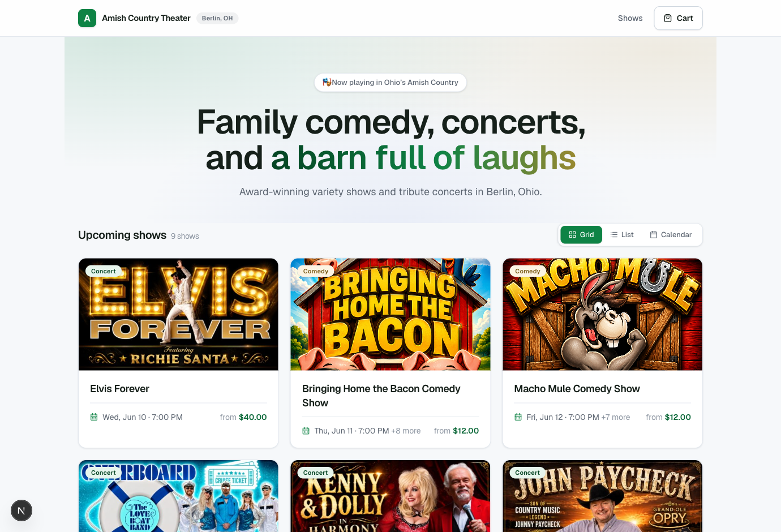Screen dimensions: 781x532
Task: Open the John Paycheck poster
Action: pyautogui.click(x=603, y=496)
